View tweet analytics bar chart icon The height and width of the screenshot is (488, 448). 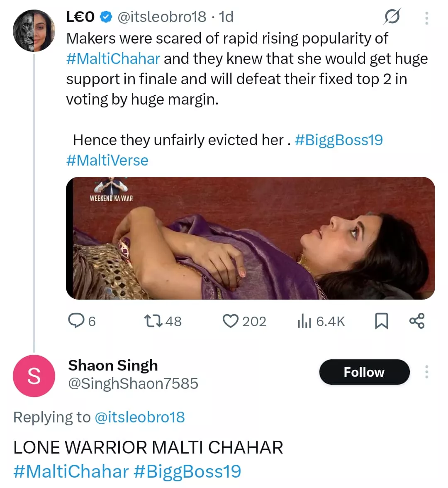point(304,321)
